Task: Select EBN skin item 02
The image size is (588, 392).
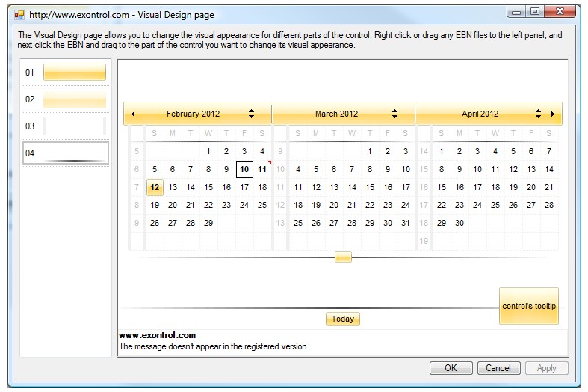Action: [65, 99]
